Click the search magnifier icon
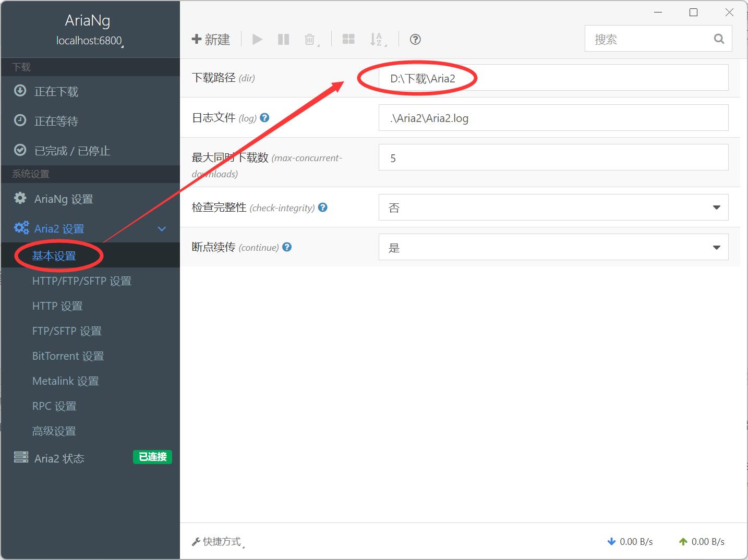Viewport: 748px width, 560px height. (x=719, y=39)
